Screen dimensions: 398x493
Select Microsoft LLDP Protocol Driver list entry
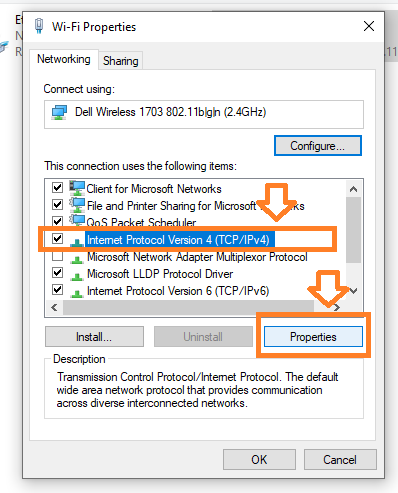click(160, 274)
